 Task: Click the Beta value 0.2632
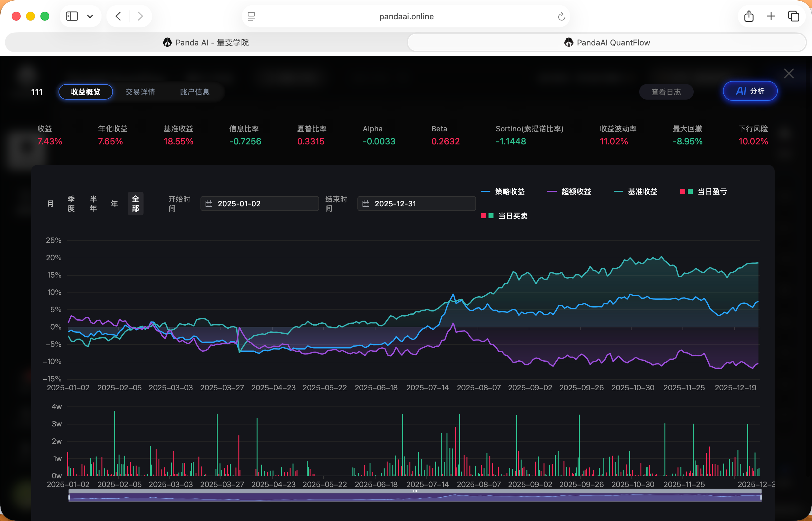[x=445, y=141]
